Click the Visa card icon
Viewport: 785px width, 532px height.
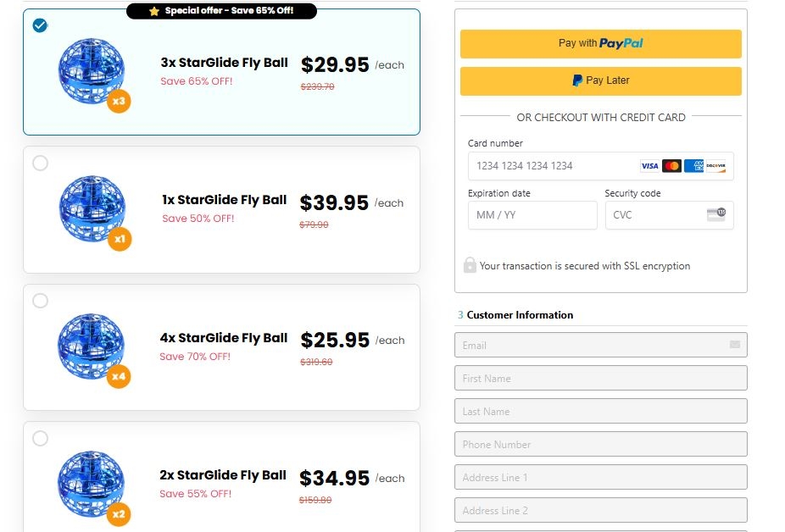point(649,166)
